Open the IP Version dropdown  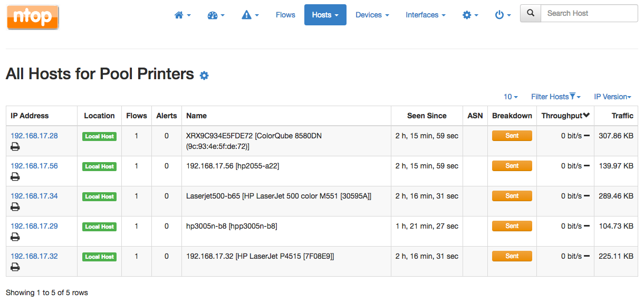point(612,97)
